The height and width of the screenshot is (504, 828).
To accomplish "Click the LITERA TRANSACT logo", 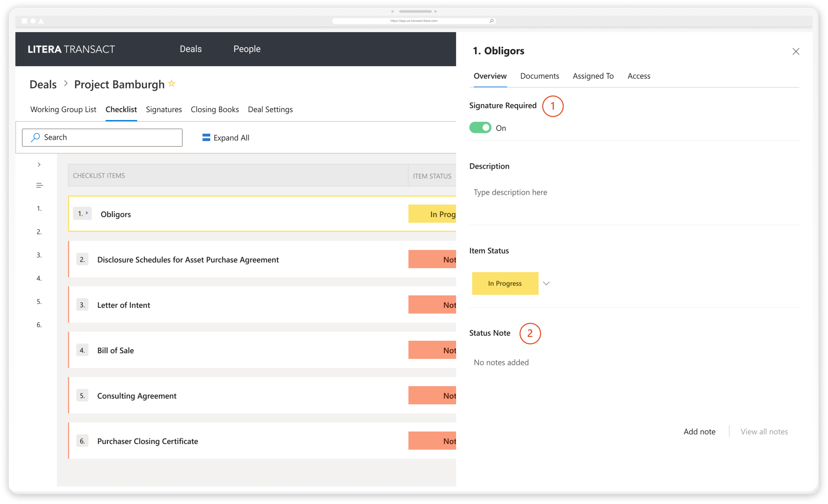I will [x=71, y=49].
